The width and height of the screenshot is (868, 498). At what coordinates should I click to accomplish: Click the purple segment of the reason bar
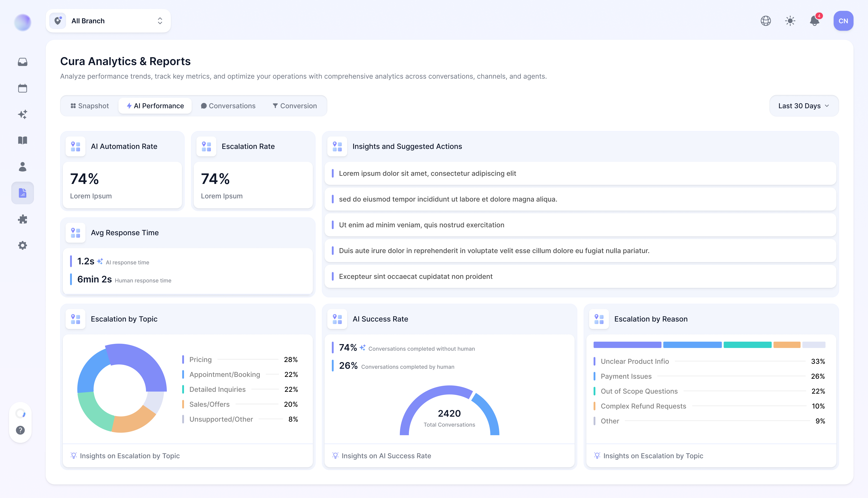click(x=627, y=344)
